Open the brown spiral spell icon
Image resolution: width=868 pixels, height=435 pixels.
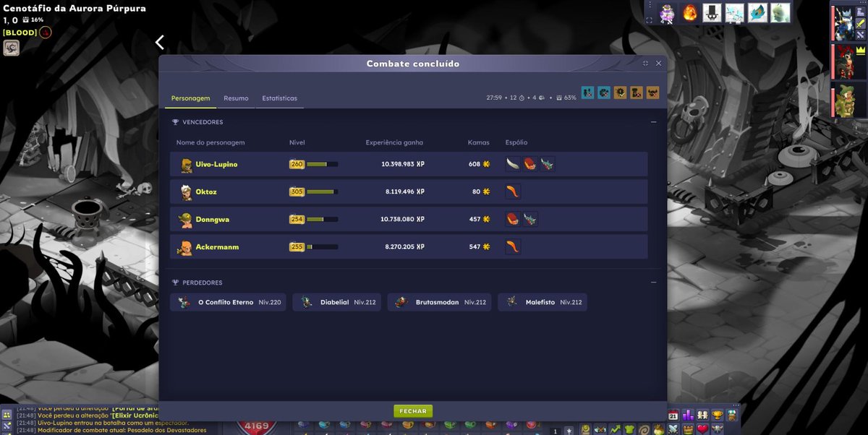click(x=644, y=430)
